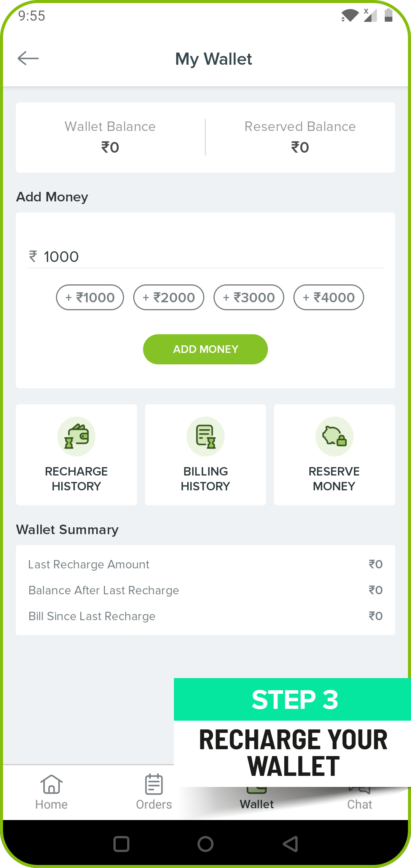Switch to the Wallet tab
Screen dimensions: 411x868
(x=257, y=804)
